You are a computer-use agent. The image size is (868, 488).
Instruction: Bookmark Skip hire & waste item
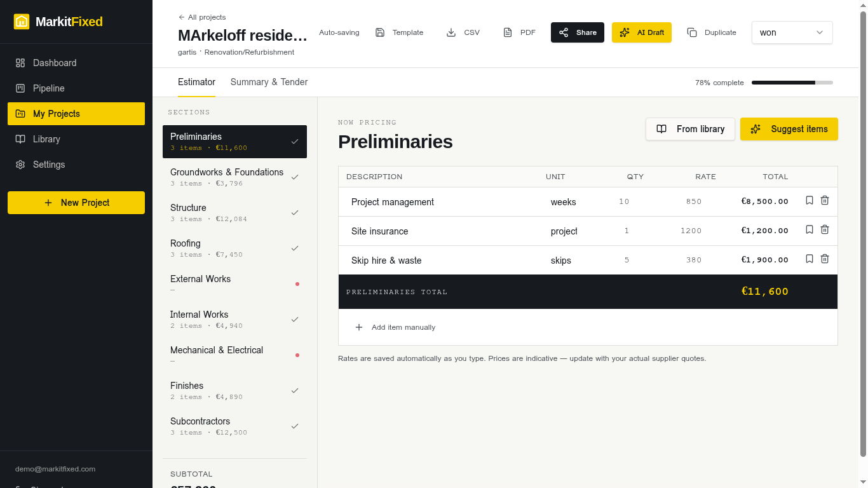coord(810,259)
